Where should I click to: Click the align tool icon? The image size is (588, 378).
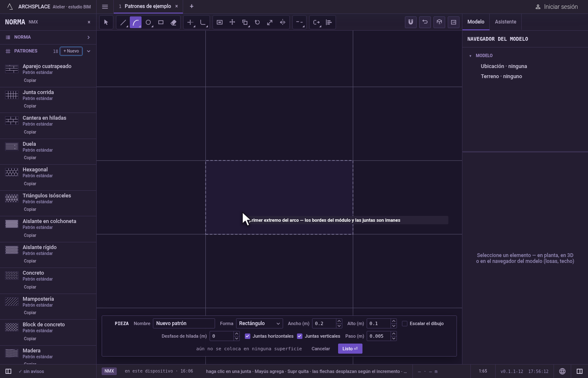329,22
